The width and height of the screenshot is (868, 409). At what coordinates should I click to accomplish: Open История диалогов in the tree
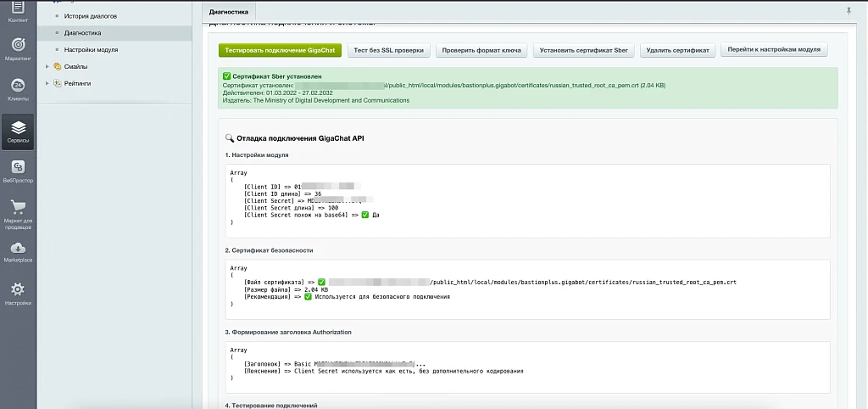click(90, 16)
